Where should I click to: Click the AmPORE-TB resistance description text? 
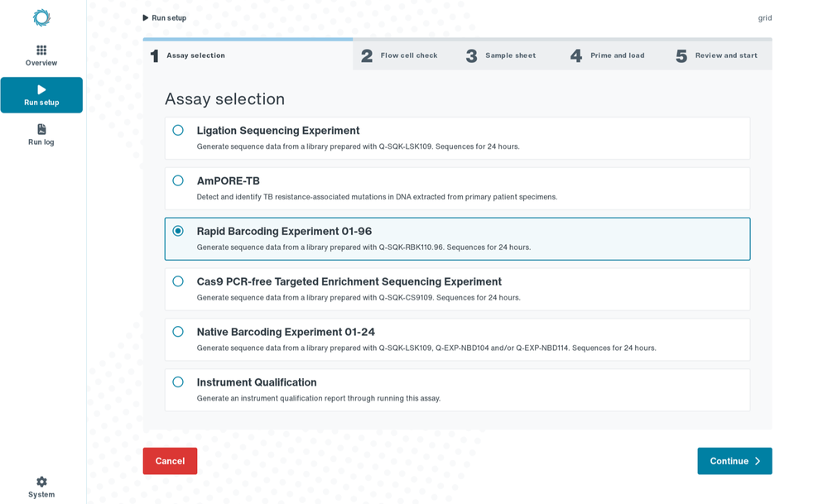click(377, 197)
